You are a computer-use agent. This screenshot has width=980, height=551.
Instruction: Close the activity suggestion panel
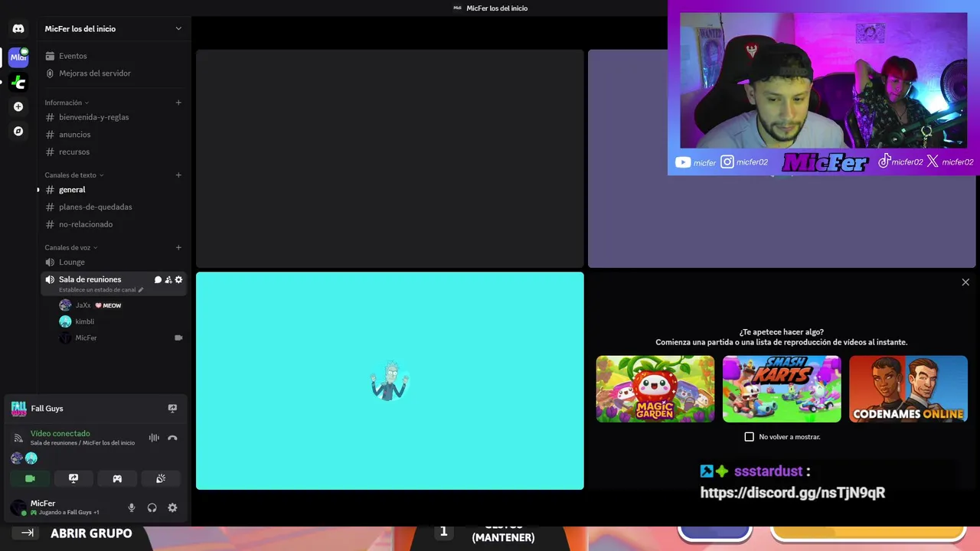point(965,282)
